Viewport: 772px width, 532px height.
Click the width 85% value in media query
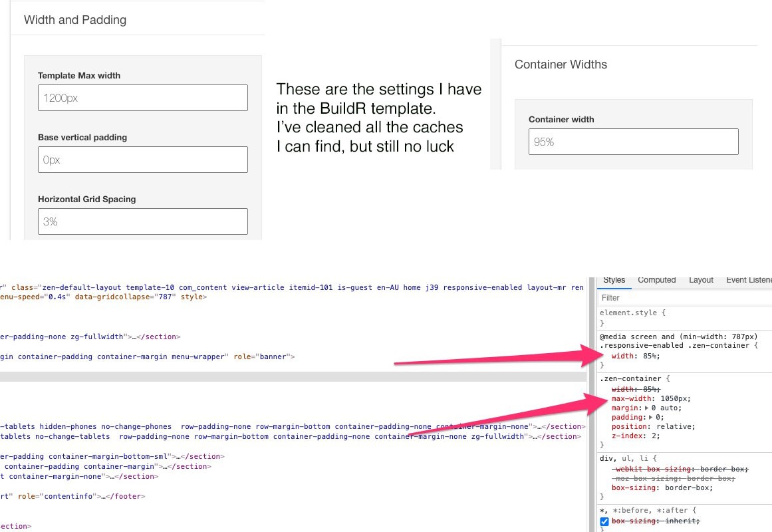tap(648, 356)
